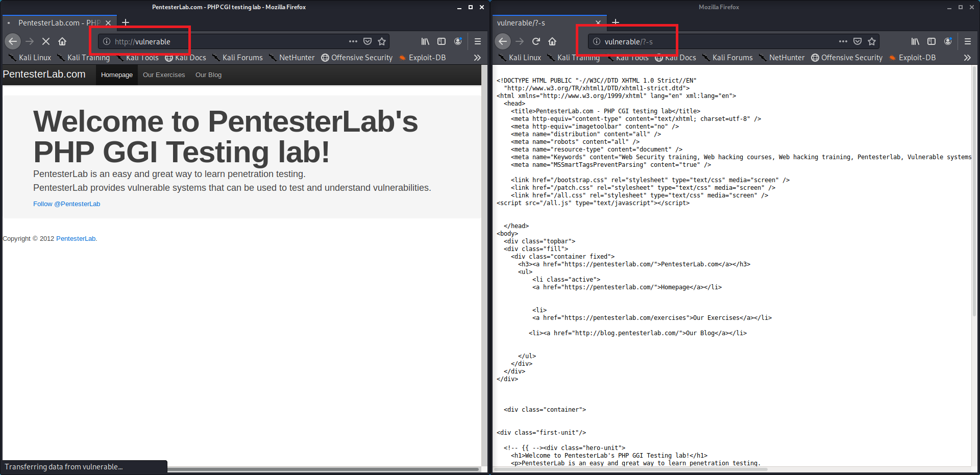980x475 pixels.
Task: Click the stop loading icon in left window
Action: tap(46, 41)
